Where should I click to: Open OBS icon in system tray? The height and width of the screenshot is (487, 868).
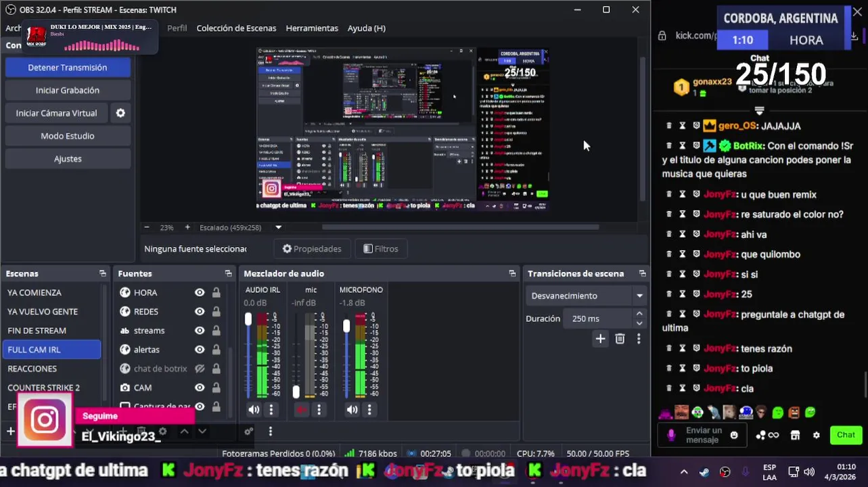(725, 472)
